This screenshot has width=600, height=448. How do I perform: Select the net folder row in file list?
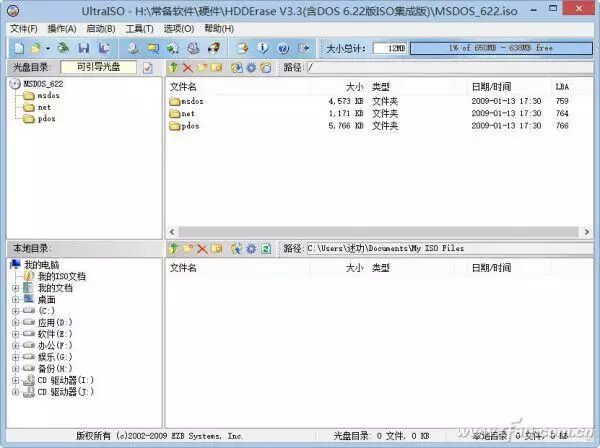(369, 114)
